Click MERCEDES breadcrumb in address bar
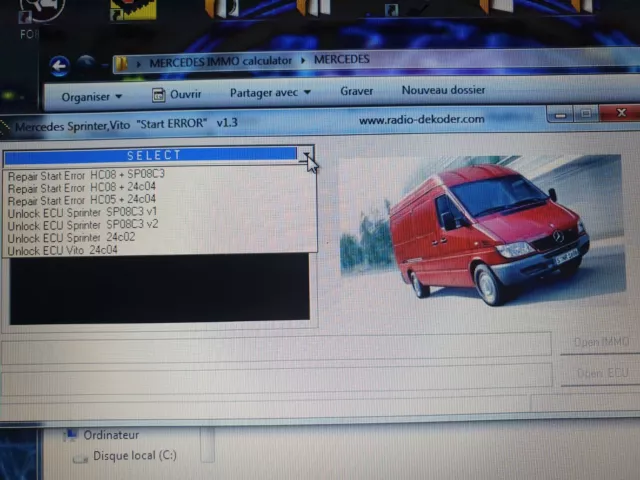The image size is (640, 480). [342, 60]
